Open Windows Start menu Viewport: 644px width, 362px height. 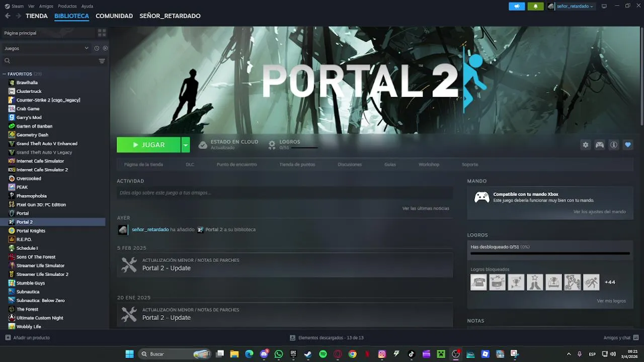129,354
